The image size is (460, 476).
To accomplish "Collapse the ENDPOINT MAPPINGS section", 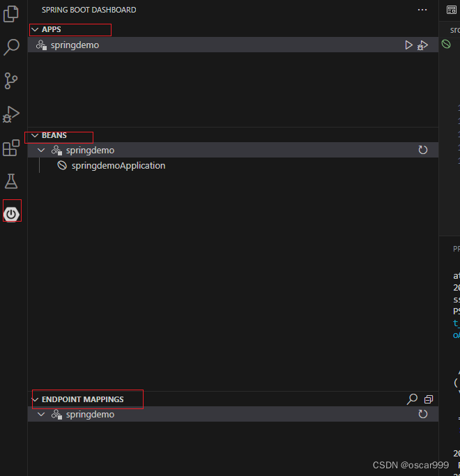I will (x=35, y=399).
